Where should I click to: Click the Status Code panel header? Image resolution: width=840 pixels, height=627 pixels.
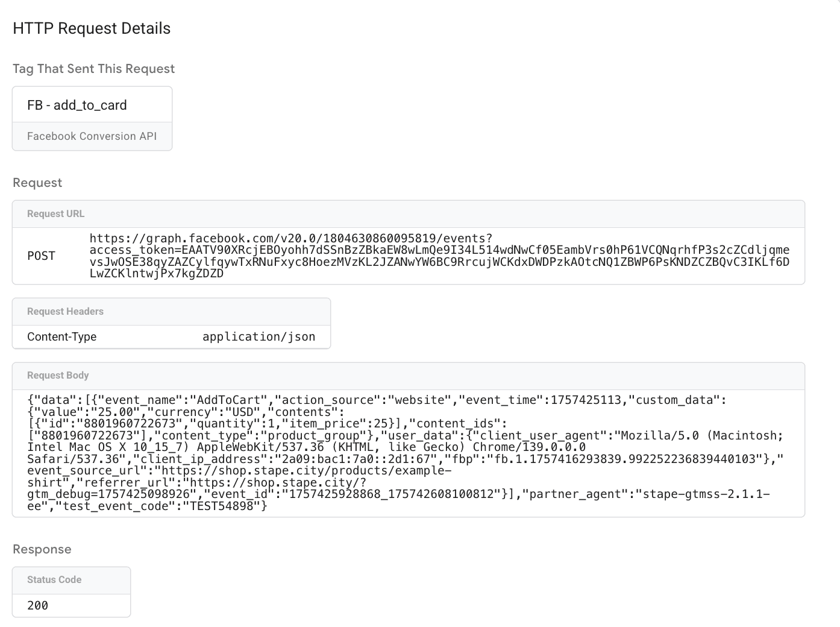click(x=54, y=580)
